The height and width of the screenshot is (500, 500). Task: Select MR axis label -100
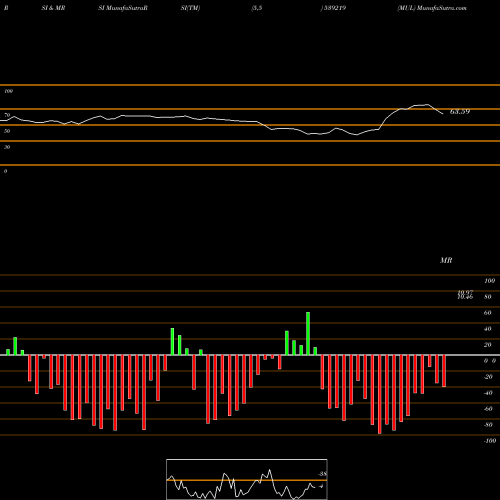[x=490, y=441]
